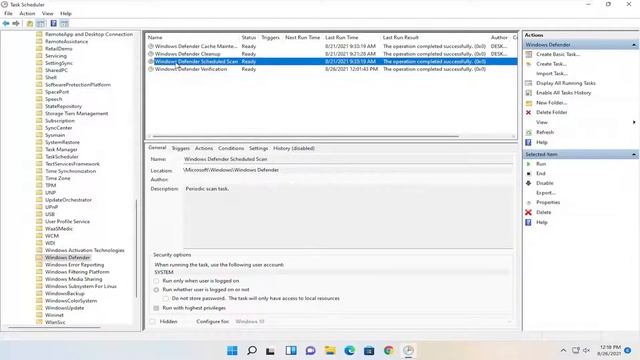Disable the selected task
The width and height of the screenshot is (640, 360).
[x=544, y=183]
